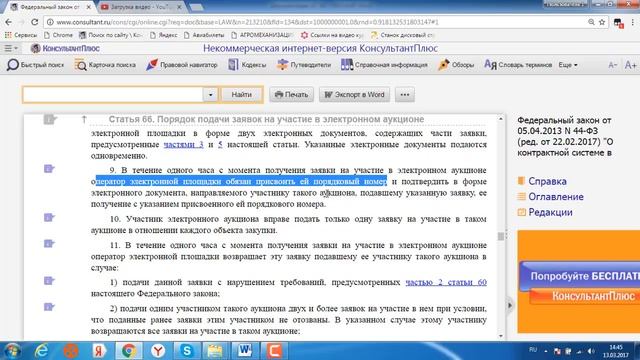
Task: Expand the Еще dropdown menu
Action: click(568, 65)
